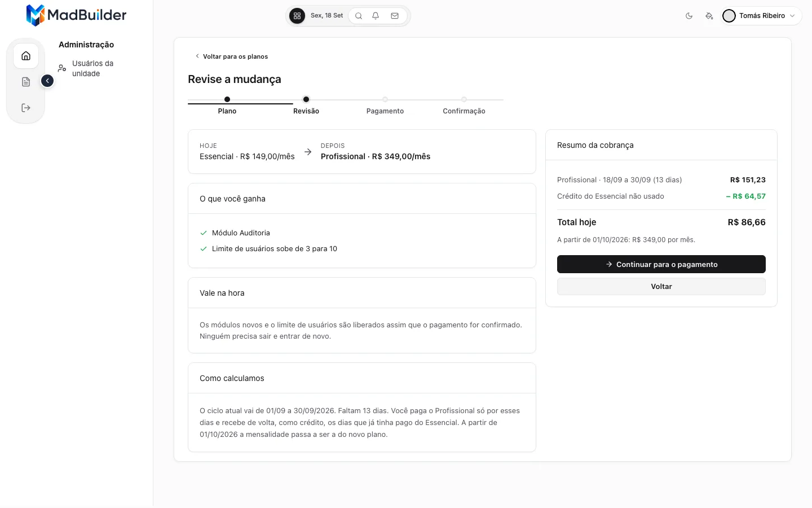Click Profissional · 18/09 a 30/09 (13 dias)

click(620, 180)
